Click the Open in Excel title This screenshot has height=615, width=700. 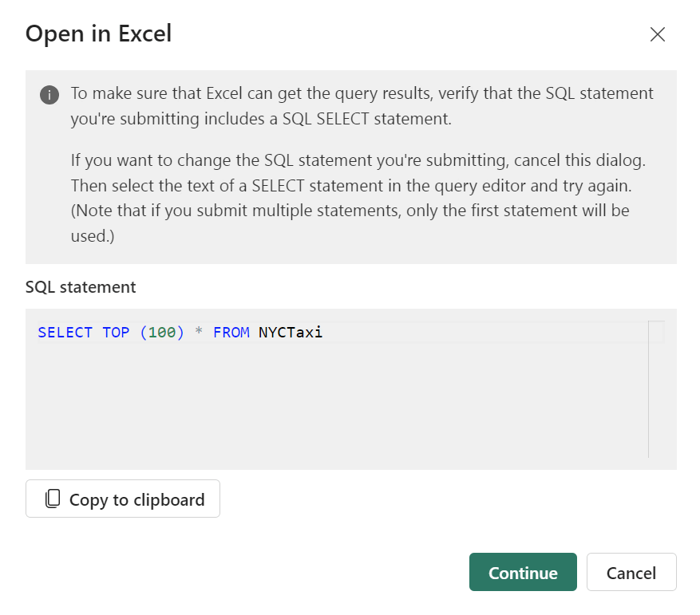point(98,34)
